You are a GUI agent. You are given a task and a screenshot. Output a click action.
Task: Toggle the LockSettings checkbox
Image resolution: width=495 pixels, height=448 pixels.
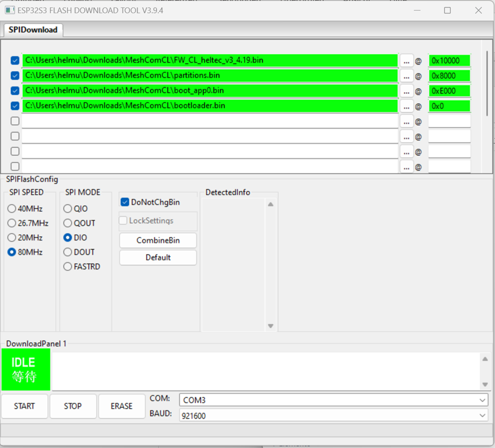coord(147,221)
